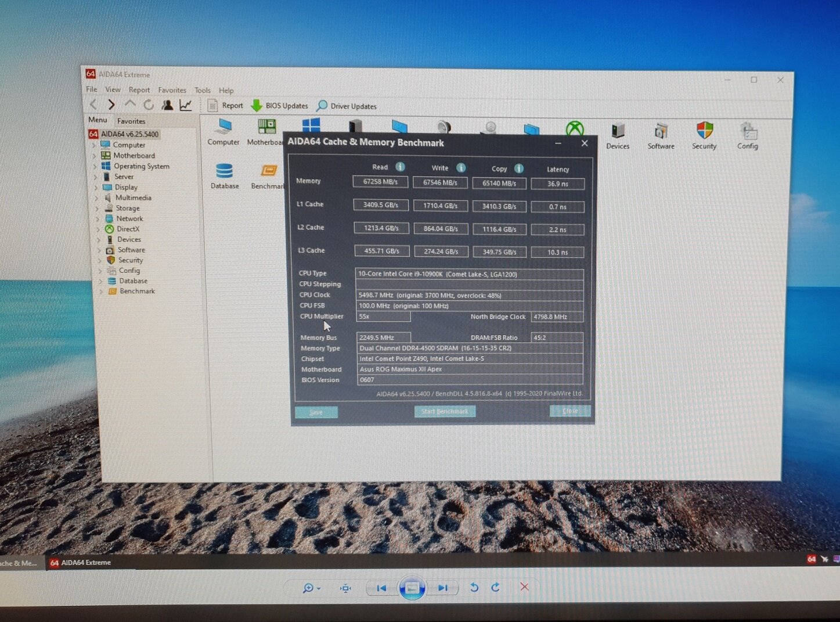This screenshot has width=840, height=622.
Task: Open the View menu
Action: (113, 89)
